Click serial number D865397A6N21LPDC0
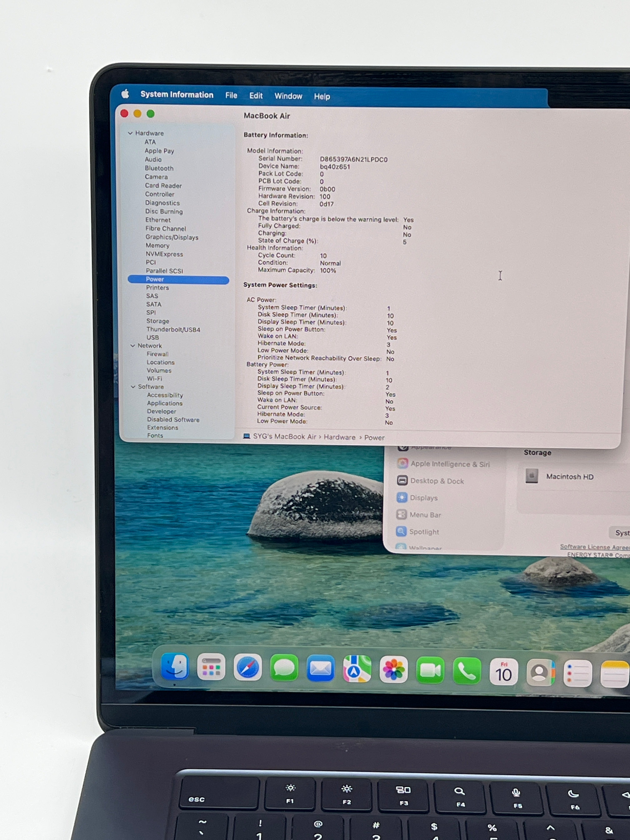The image size is (630, 840). pyautogui.click(x=354, y=160)
